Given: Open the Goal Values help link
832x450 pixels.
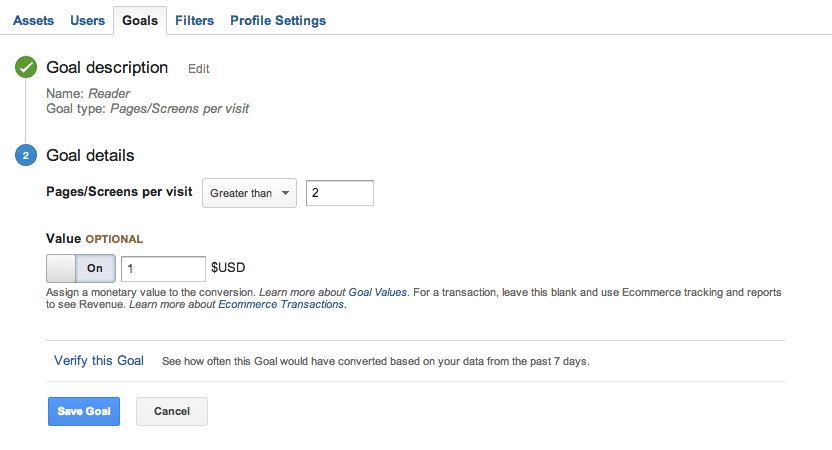Looking at the screenshot, I should 377,292.
